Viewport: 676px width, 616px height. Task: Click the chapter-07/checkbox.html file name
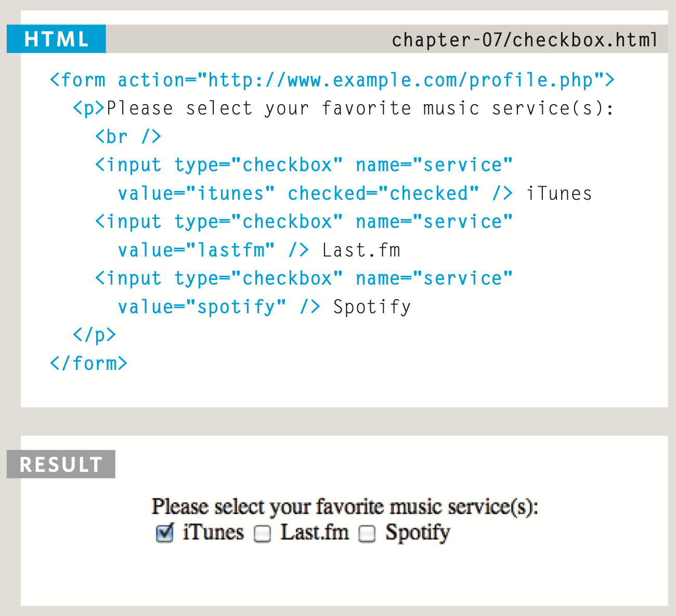click(x=525, y=40)
